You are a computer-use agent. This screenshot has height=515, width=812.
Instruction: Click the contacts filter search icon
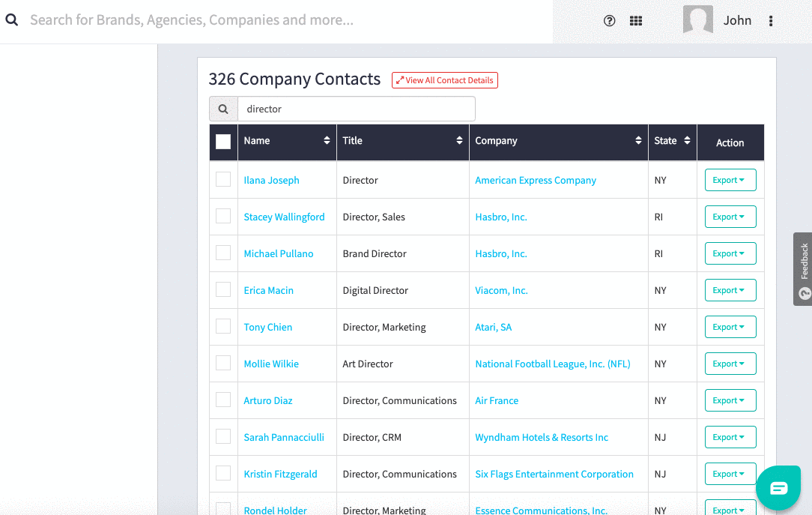[x=223, y=109]
